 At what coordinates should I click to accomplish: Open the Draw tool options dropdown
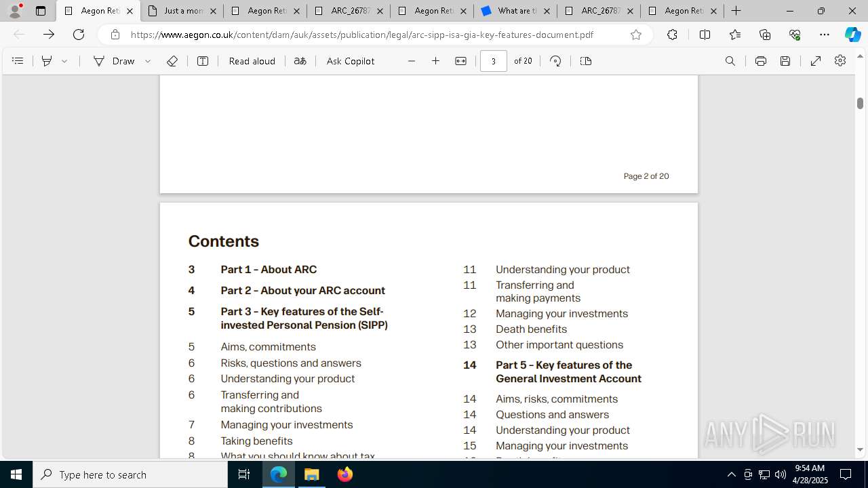[148, 61]
